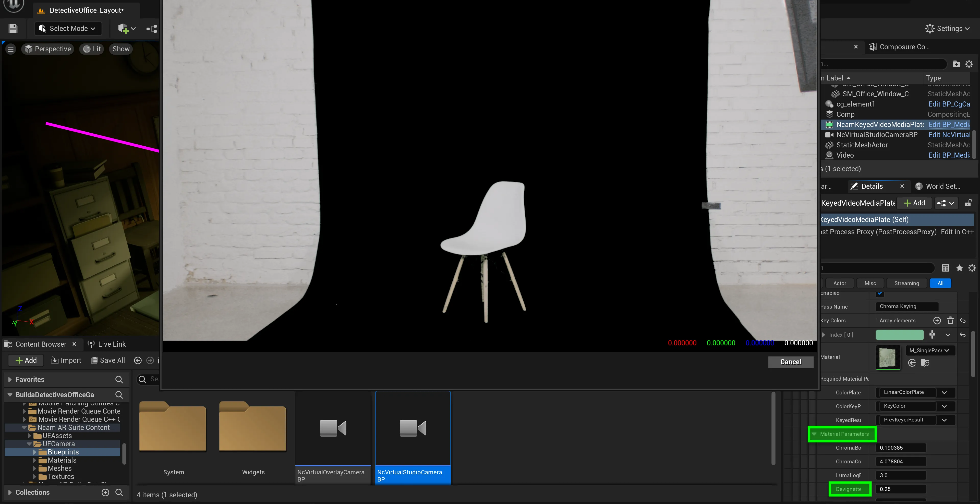Toggle favorites star icon in Details panel

point(960,268)
